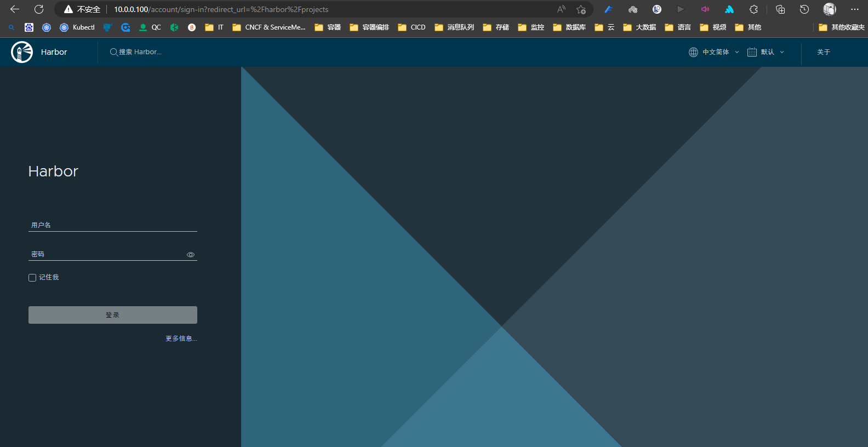This screenshot has height=447, width=868.
Task: Open the 视频 bookmark folder
Action: tap(713, 27)
